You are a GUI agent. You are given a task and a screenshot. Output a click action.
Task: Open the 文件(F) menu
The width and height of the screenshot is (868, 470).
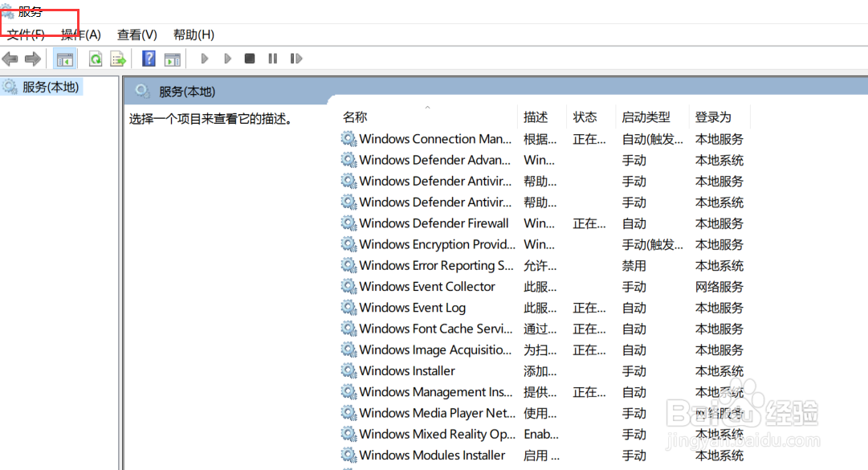(24, 35)
